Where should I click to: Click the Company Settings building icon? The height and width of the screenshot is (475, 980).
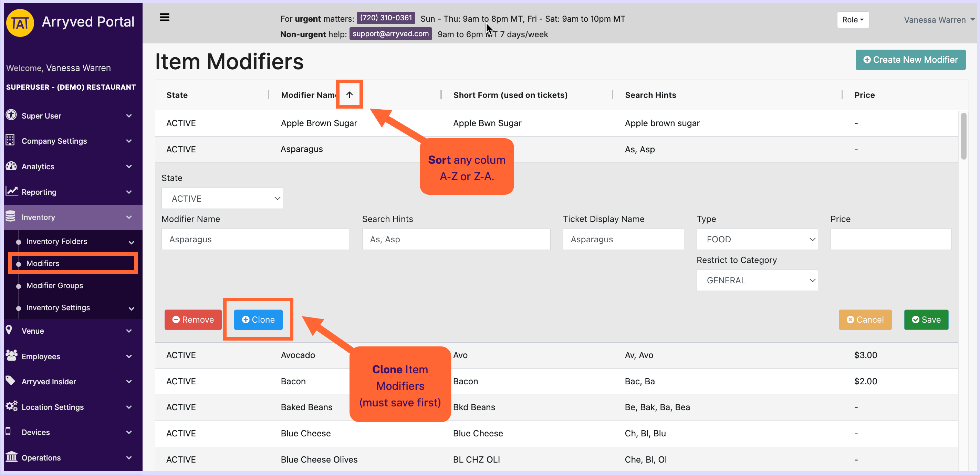(10, 140)
